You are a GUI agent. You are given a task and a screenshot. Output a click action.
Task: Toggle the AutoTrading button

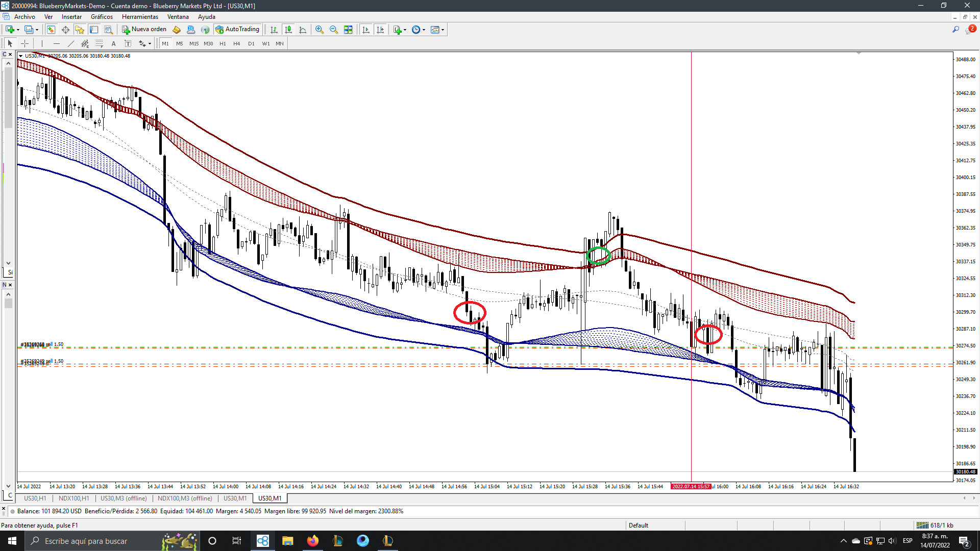pos(238,30)
